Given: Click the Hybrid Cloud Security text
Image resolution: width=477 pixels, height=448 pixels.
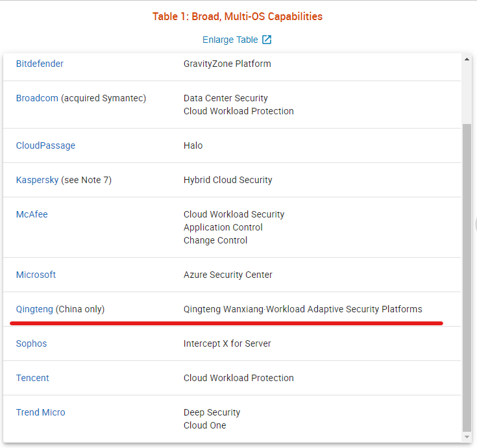Looking at the screenshot, I should click(228, 180).
